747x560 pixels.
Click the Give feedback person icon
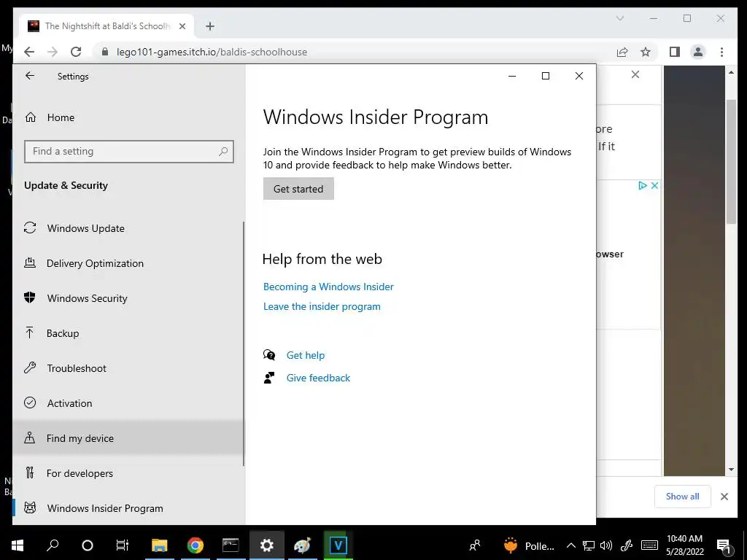[269, 378]
